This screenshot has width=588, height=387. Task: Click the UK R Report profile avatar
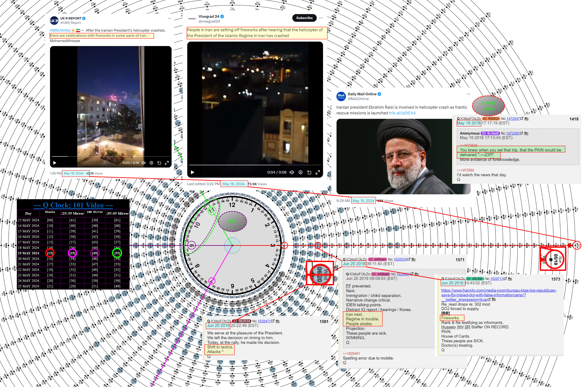coord(54,21)
